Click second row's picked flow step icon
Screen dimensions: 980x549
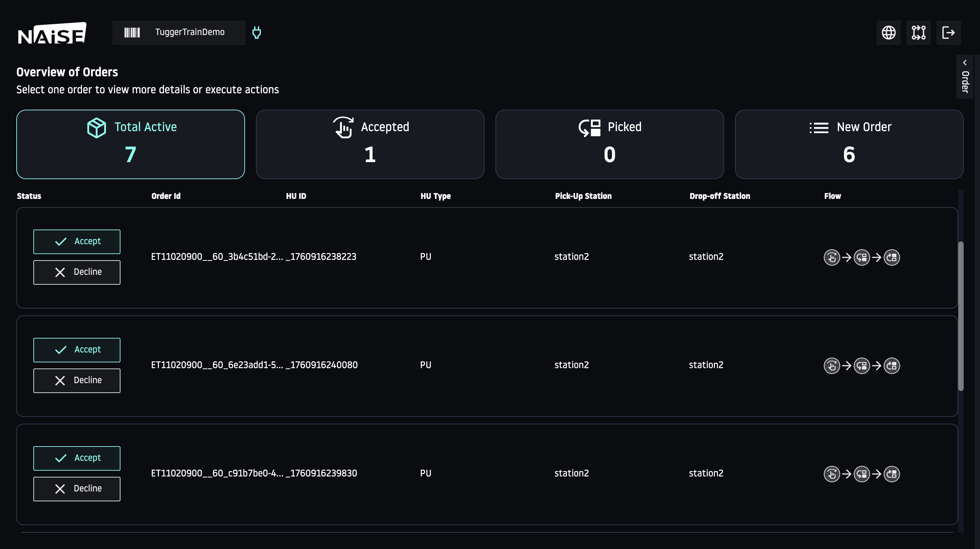[x=862, y=366]
